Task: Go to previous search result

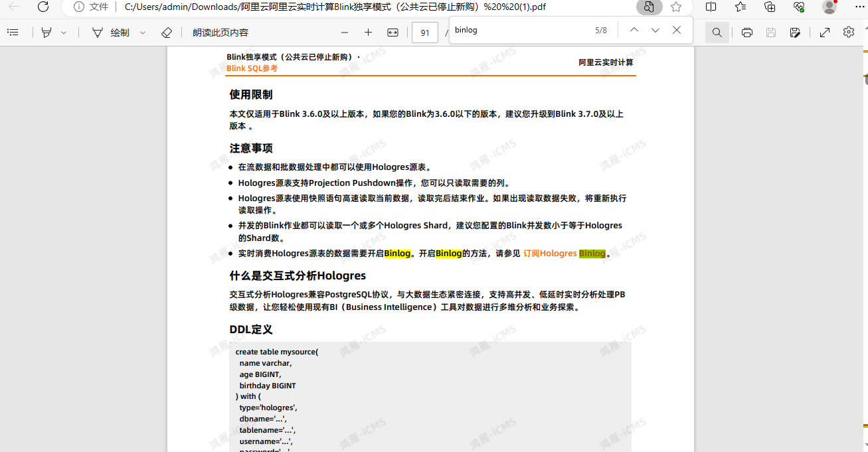Action: point(634,30)
